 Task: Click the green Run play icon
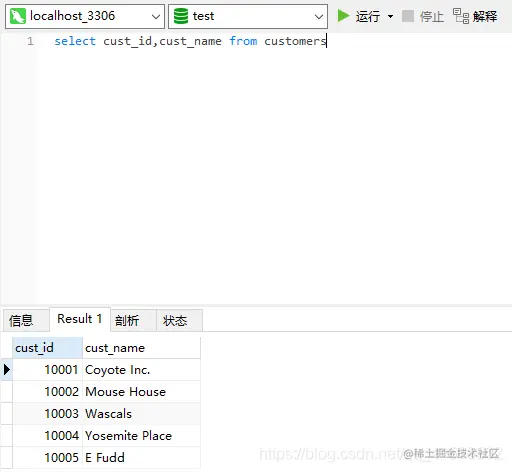343,16
